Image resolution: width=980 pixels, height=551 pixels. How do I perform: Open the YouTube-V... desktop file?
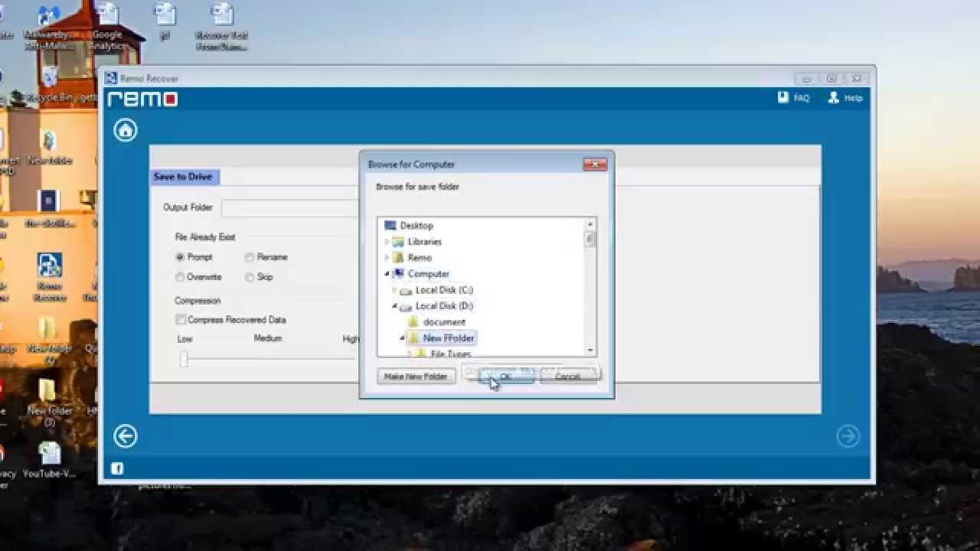49,461
